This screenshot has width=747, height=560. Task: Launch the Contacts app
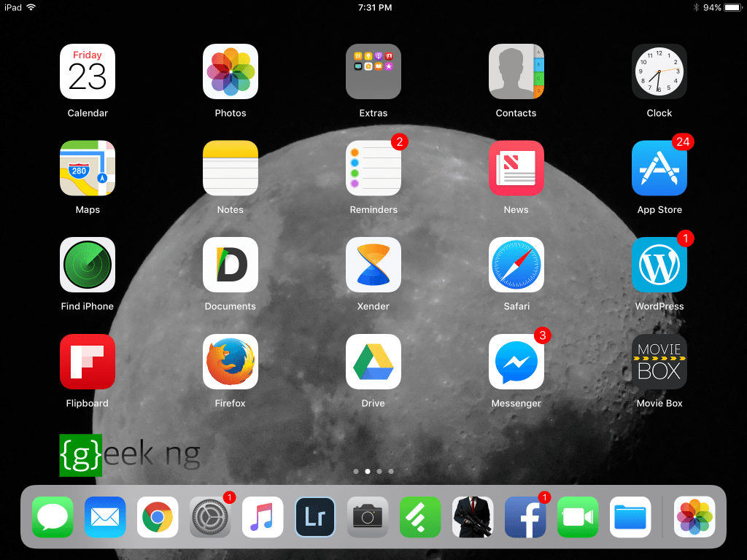point(516,71)
